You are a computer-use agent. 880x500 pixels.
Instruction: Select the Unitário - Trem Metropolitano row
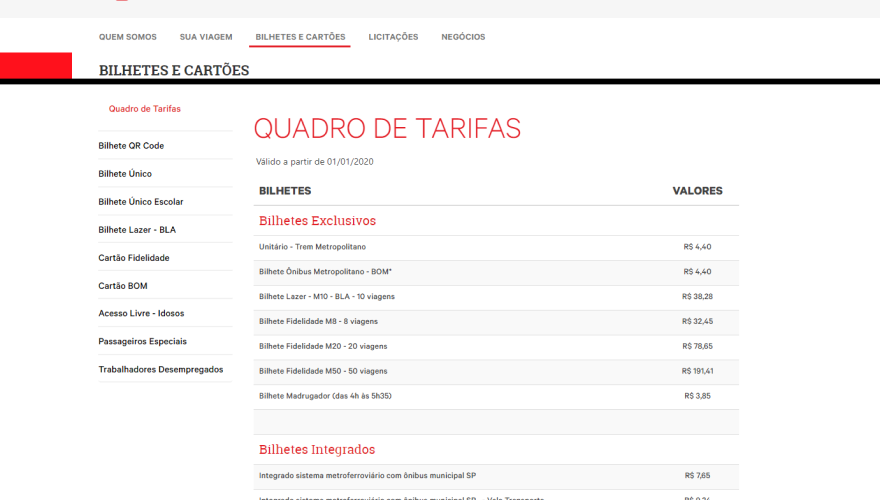point(496,247)
